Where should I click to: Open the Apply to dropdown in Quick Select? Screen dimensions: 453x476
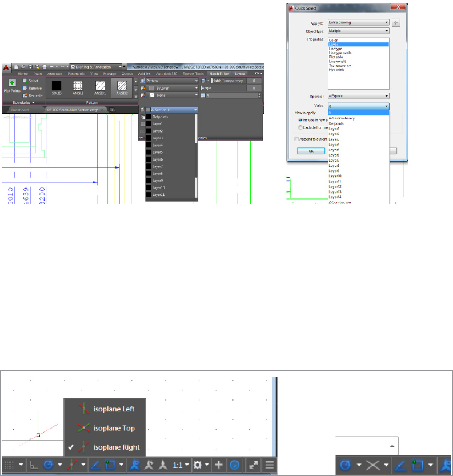pos(358,22)
